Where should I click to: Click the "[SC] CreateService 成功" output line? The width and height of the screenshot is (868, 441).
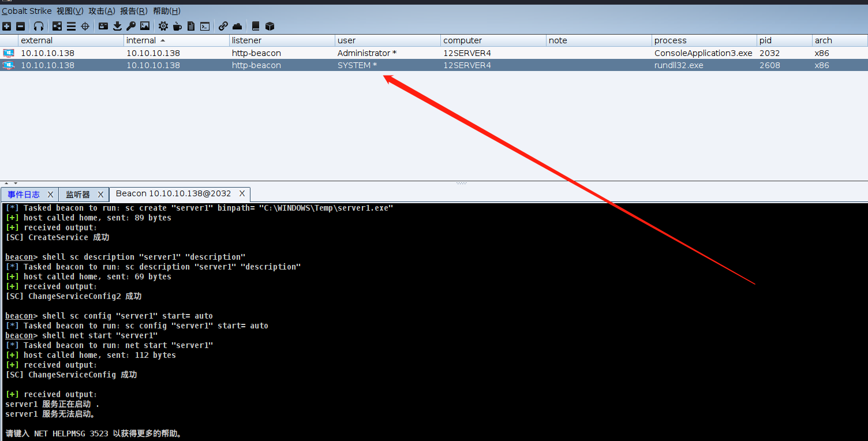point(57,237)
